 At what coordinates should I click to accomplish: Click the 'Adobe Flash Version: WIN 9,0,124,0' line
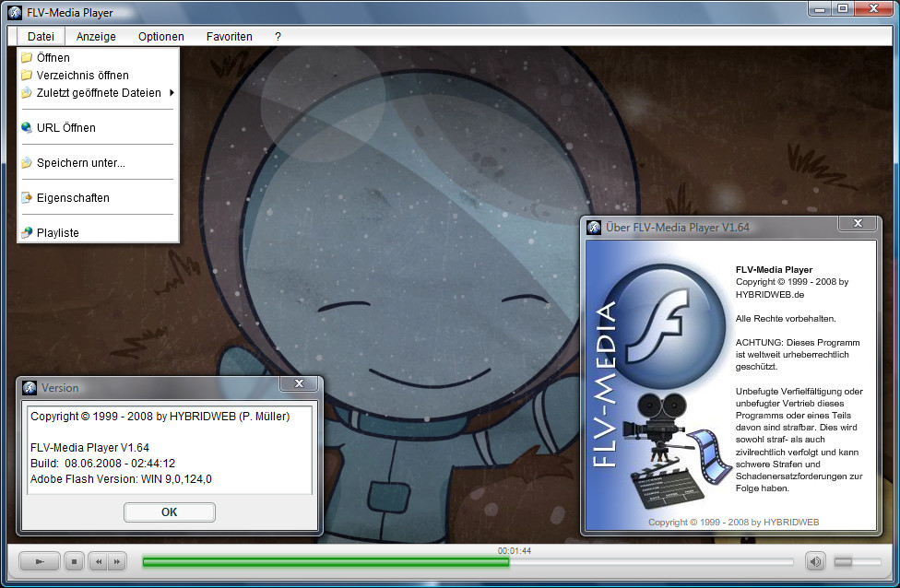coord(121,479)
